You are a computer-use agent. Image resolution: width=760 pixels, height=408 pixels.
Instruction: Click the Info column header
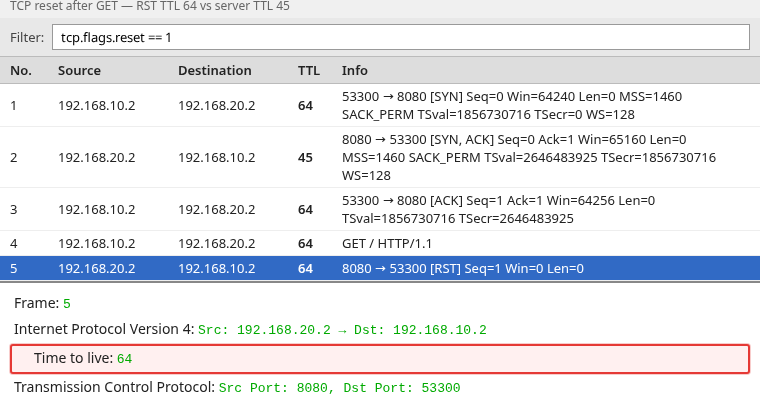click(355, 71)
